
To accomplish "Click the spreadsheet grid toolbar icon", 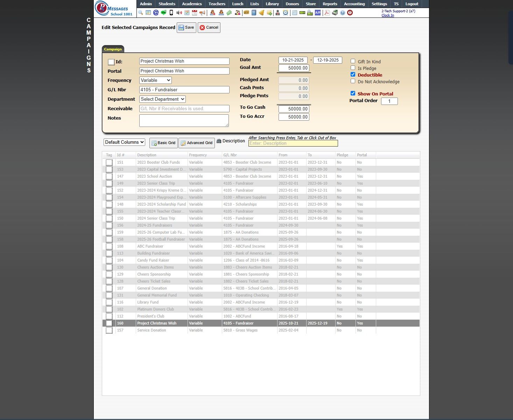I will tap(295, 13).
